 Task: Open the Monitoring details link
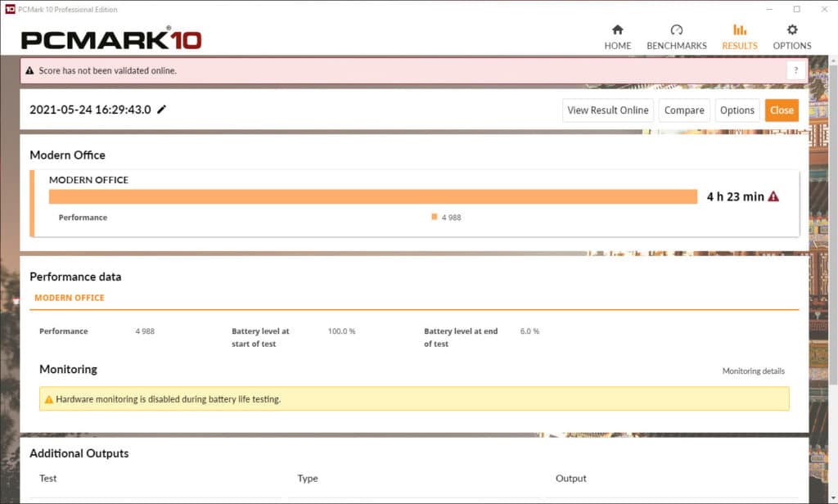click(753, 371)
